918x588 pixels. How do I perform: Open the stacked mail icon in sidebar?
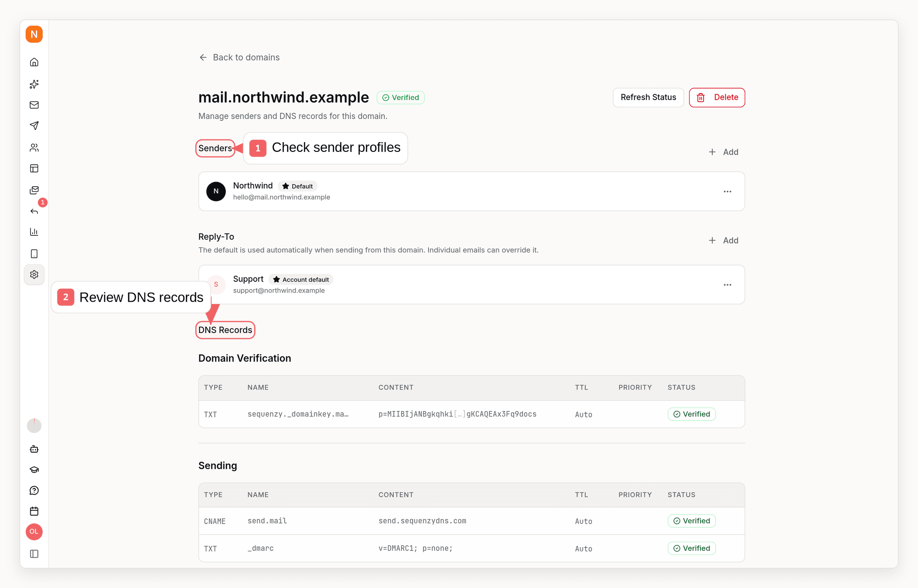pos(34,190)
